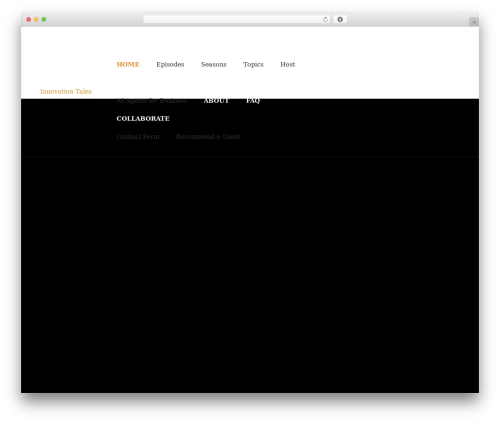The height and width of the screenshot is (423, 500).
Task: Open the Host page
Action: coord(288,64)
